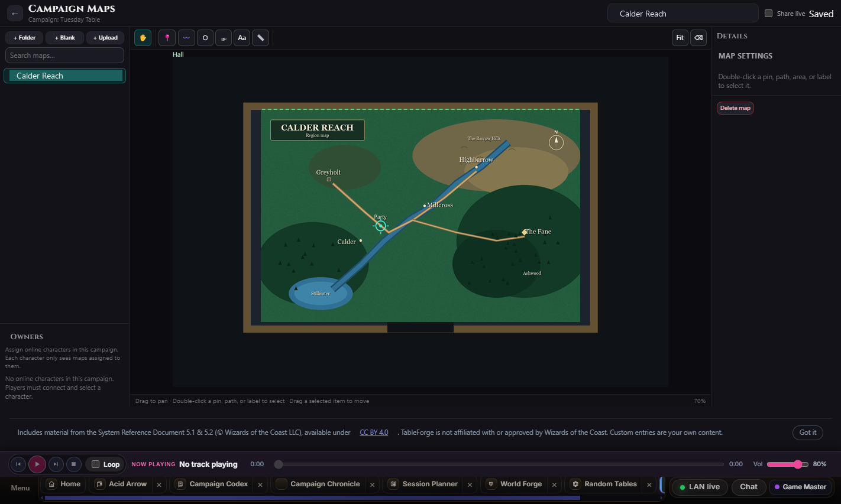Click the + Upload button
841x504 pixels.
point(105,38)
